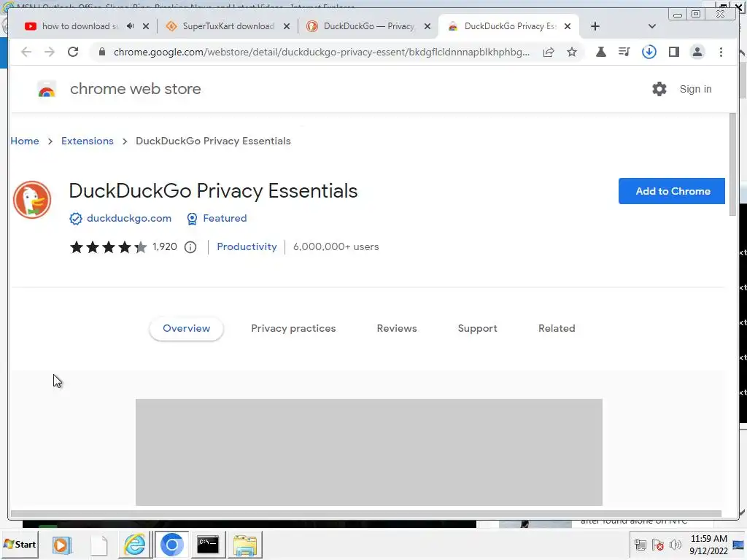Open the Support tab
The height and width of the screenshot is (560, 747).
477,328
